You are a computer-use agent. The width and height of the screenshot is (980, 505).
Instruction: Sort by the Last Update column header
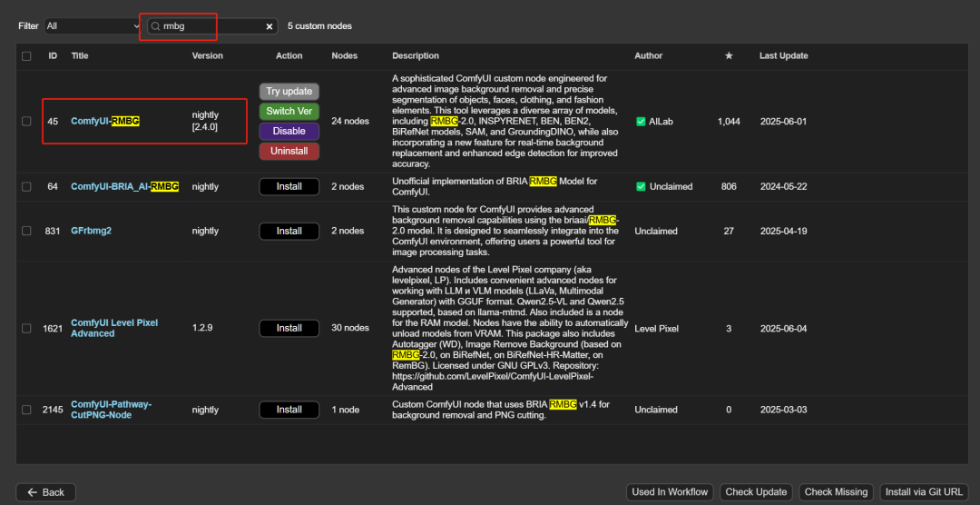click(784, 55)
